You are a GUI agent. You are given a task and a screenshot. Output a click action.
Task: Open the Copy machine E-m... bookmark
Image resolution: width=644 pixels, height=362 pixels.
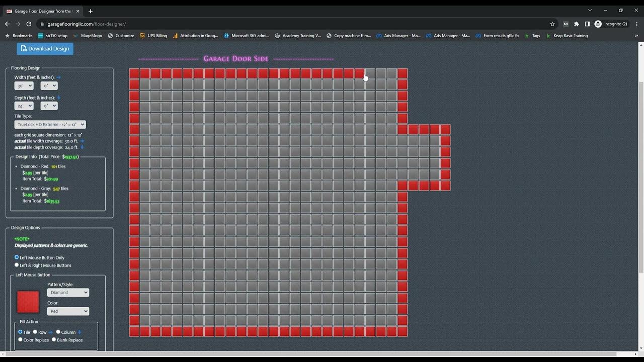pos(349,36)
